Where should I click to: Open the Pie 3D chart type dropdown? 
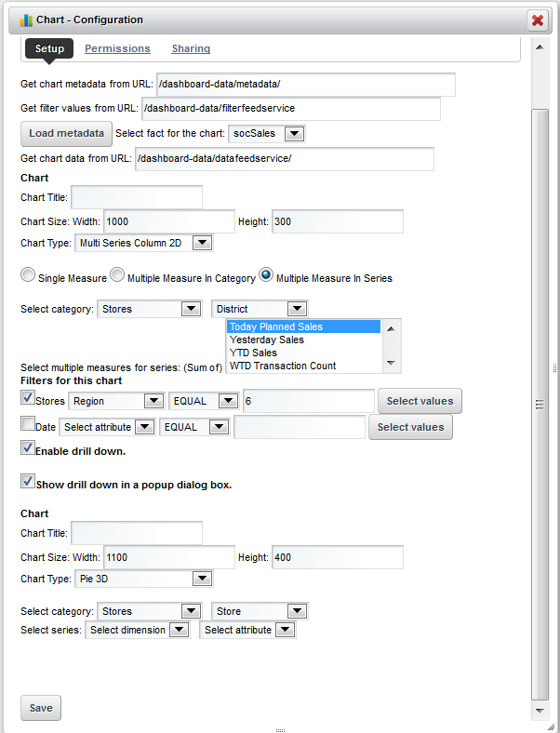(143, 579)
